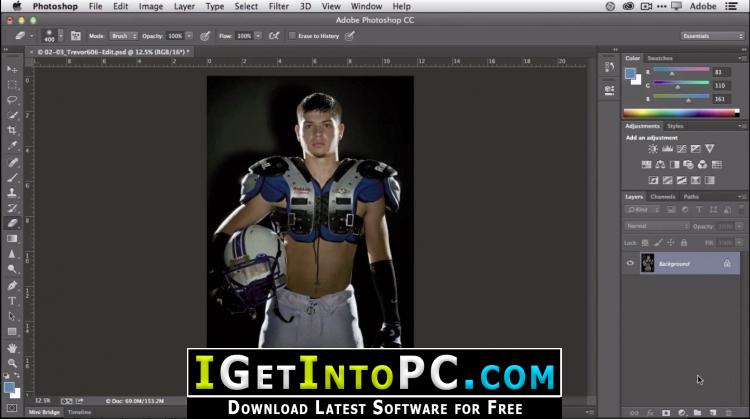This screenshot has width=750, height=419.
Task: Activate the Hand tool
Action: click(12, 348)
